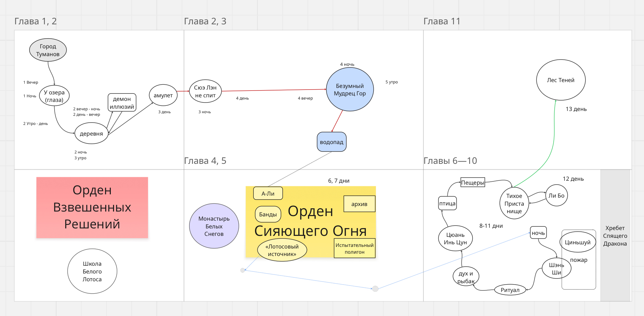
Task: Select the "4 день" label
Action: pyautogui.click(x=242, y=98)
